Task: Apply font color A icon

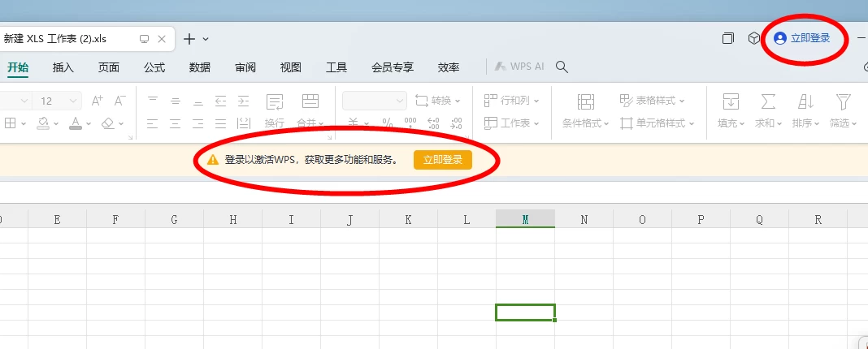Action: click(x=76, y=123)
